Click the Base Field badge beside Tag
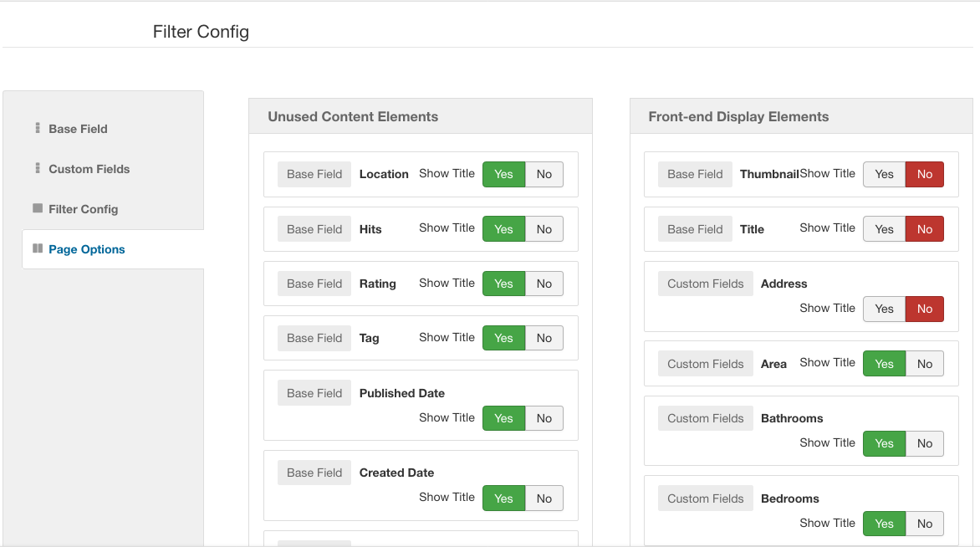 (x=314, y=338)
